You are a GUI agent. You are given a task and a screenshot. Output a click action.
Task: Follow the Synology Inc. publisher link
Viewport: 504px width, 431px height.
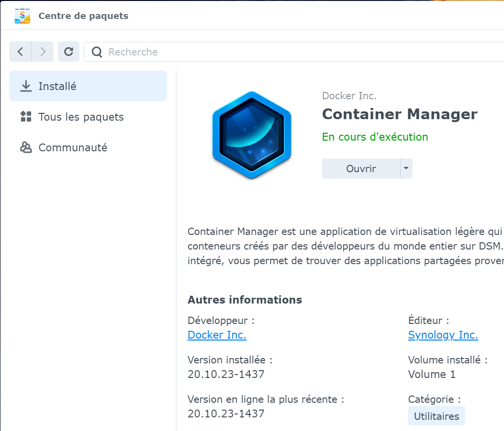click(443, 335)
